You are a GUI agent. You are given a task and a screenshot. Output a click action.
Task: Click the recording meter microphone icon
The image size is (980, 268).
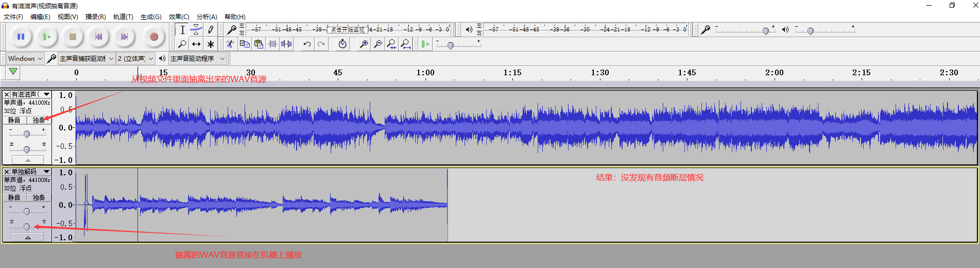click(232, 29)
